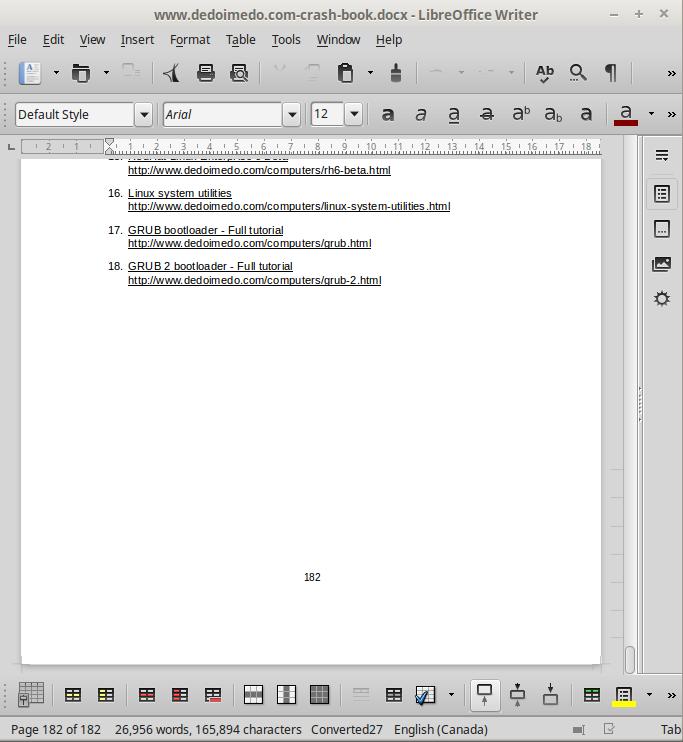This screenshot has height=742, width=683.
Task: Toggle strikethrough formatting
Action: coord(487,114)
